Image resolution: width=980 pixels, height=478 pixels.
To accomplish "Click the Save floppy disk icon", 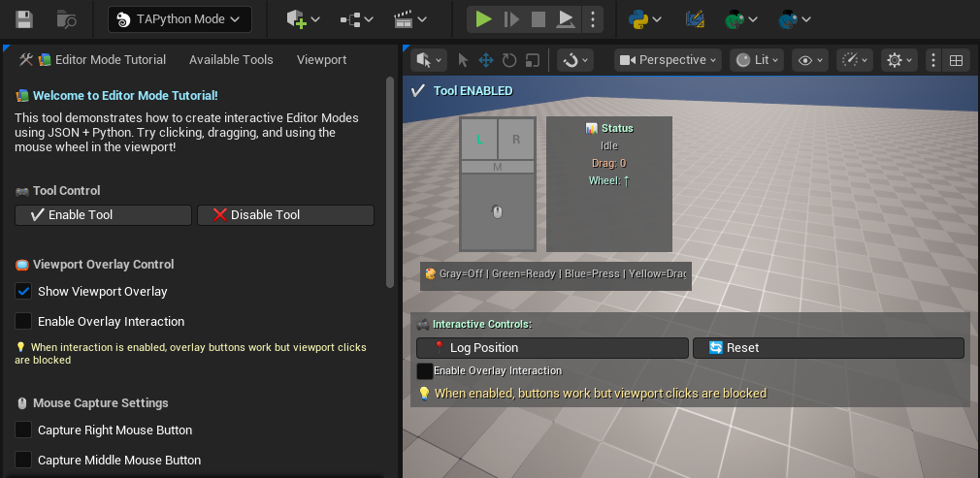I will click(x=23, y=19).
